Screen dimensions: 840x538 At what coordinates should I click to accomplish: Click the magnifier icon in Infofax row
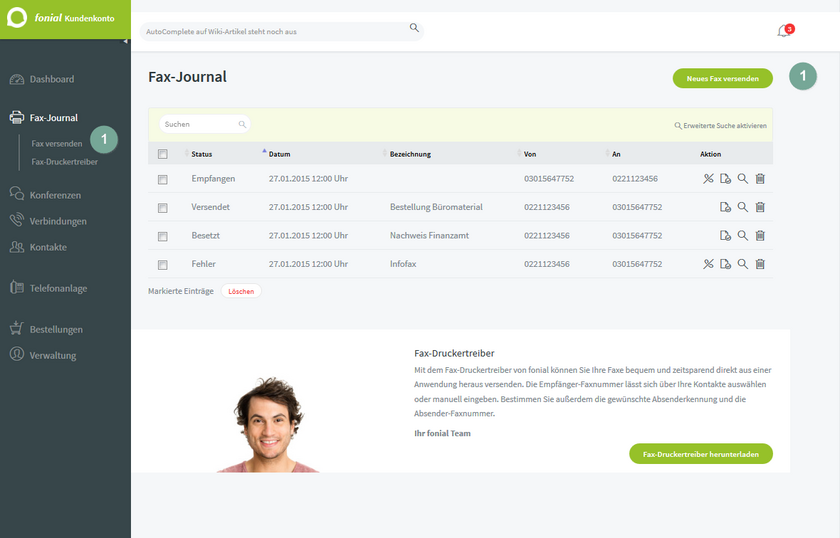[x=742, y=264]
